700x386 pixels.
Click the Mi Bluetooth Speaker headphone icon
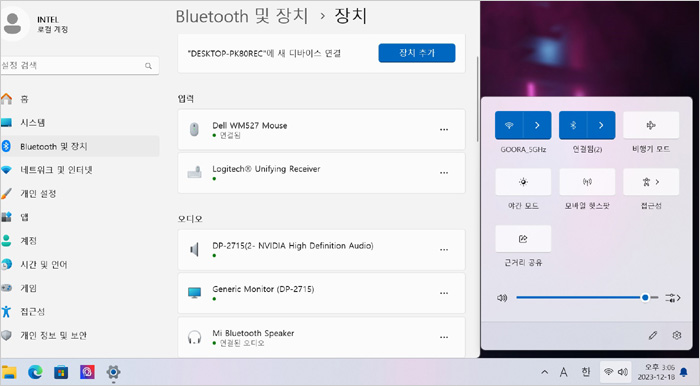click(194, 337)
